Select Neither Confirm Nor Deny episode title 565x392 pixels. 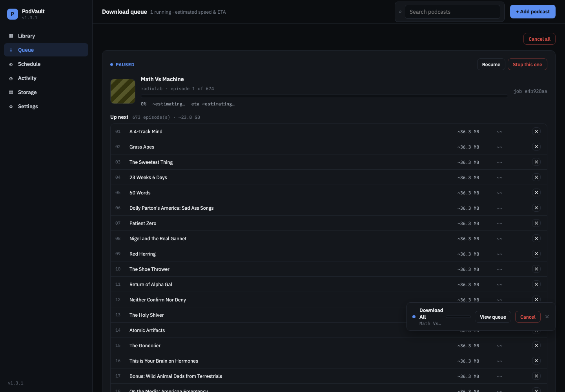(x=158, y=300)
